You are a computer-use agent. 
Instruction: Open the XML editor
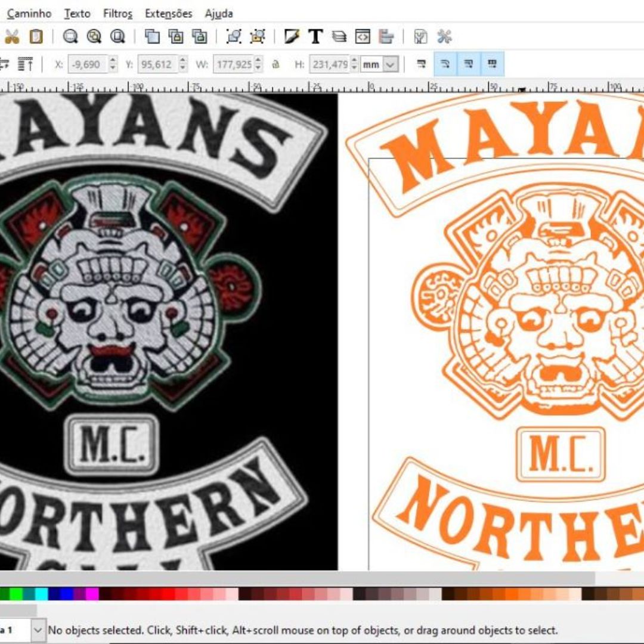coord(363,37)
